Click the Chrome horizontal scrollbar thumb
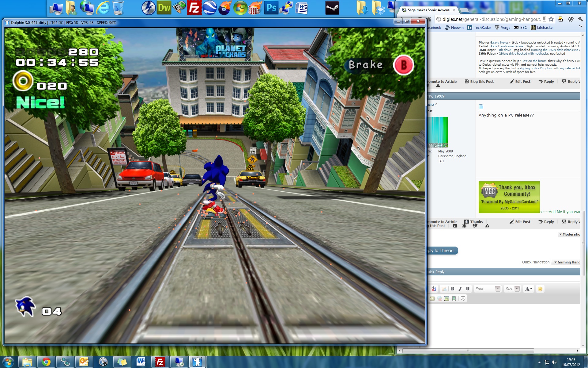The height and width of the screenshot is (368, 588). (468, 351)
